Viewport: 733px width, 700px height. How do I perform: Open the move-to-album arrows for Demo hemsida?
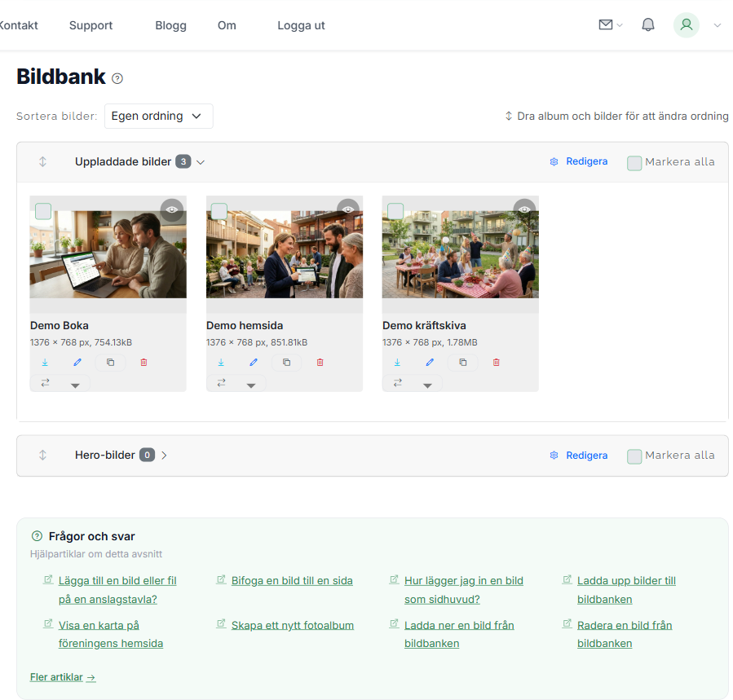(220, 381)
